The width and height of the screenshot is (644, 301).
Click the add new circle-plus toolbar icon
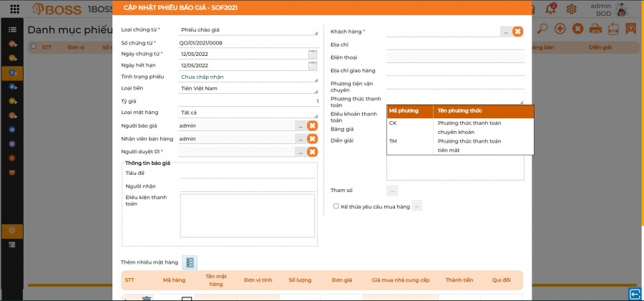[560, 29]
